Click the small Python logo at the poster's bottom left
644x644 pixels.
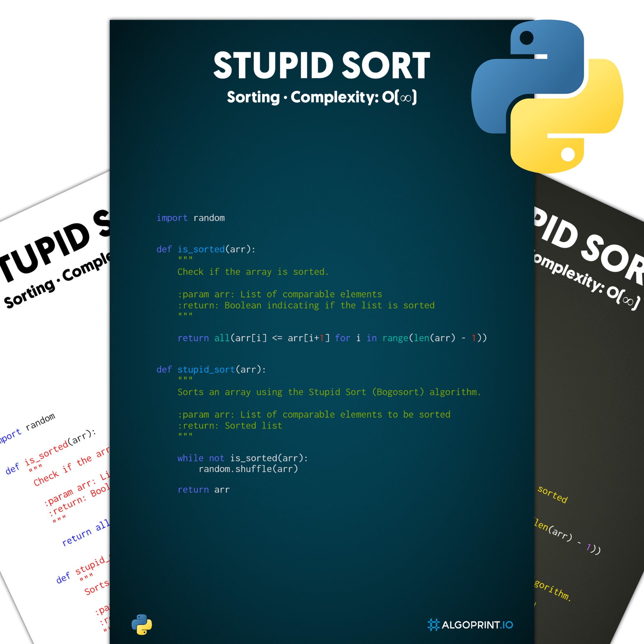(142, 624)
